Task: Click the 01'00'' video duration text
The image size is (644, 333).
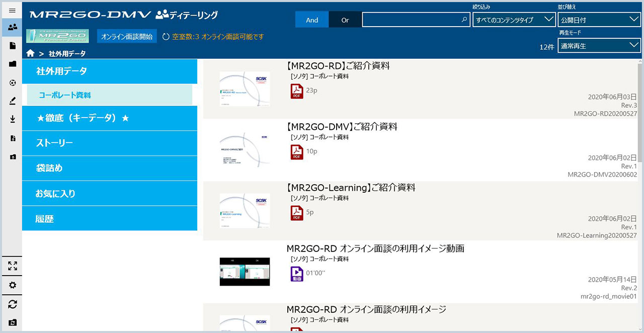Action: [x=316, y=273]
